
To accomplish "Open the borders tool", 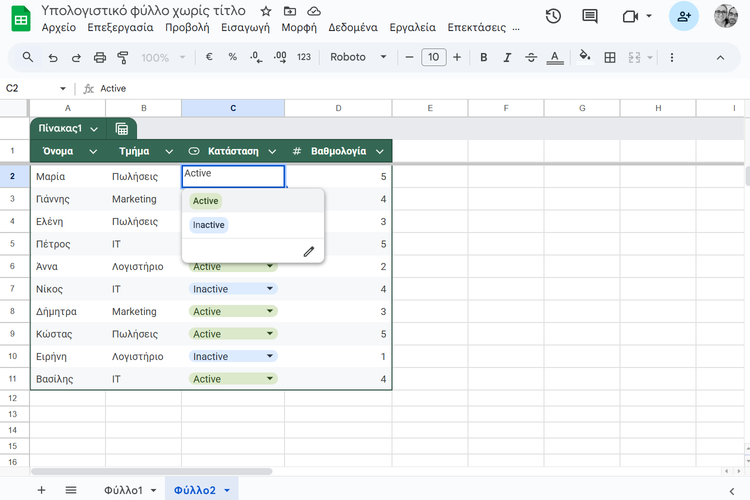I will tap(610, 57).
